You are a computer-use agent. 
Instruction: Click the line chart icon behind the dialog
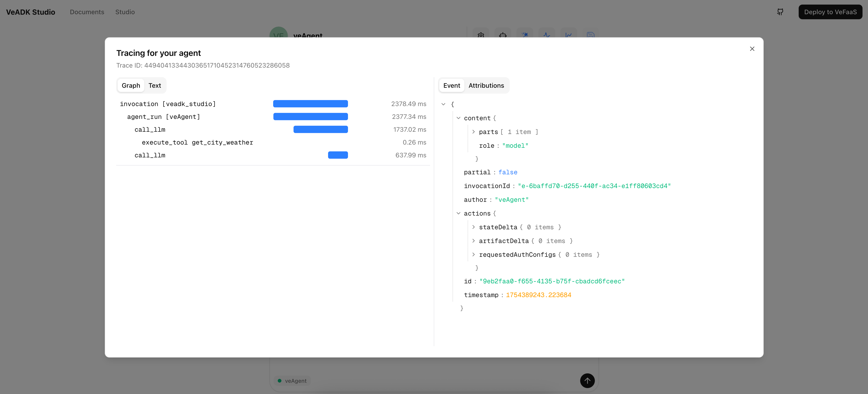tap(569, 35)
